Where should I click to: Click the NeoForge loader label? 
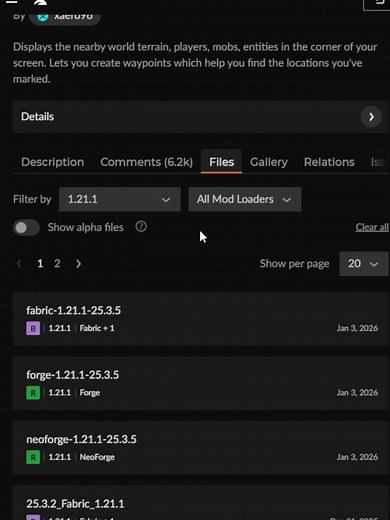(97, 457)
